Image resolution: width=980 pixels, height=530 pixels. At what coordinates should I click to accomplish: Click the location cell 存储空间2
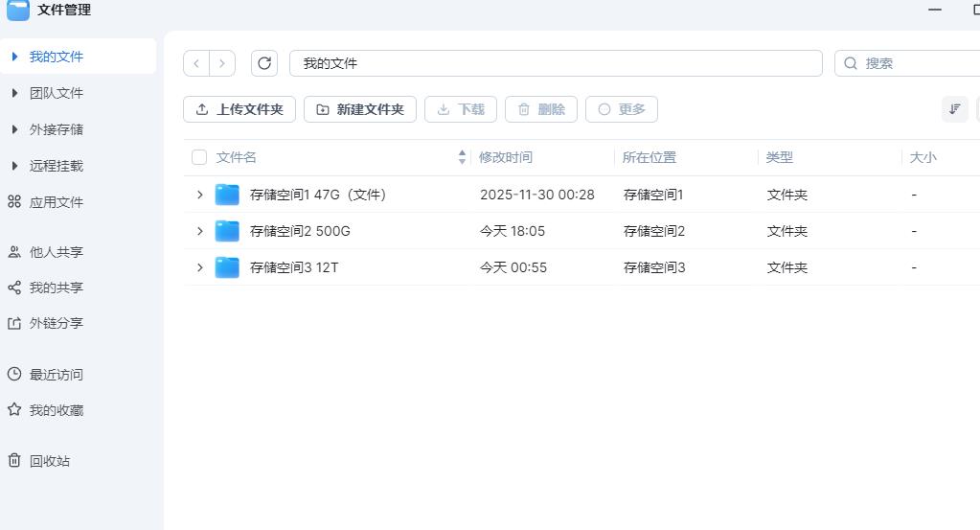tap(653, 231)
